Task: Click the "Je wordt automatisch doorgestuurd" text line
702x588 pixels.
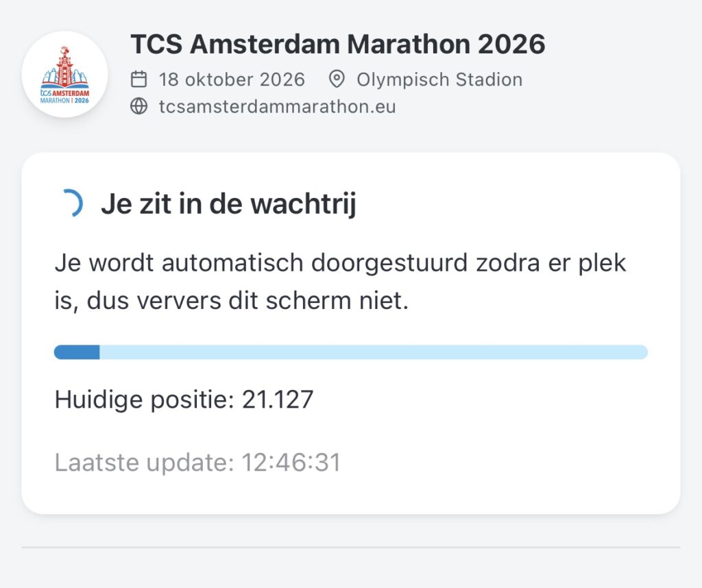Action: tap(340, 263)
